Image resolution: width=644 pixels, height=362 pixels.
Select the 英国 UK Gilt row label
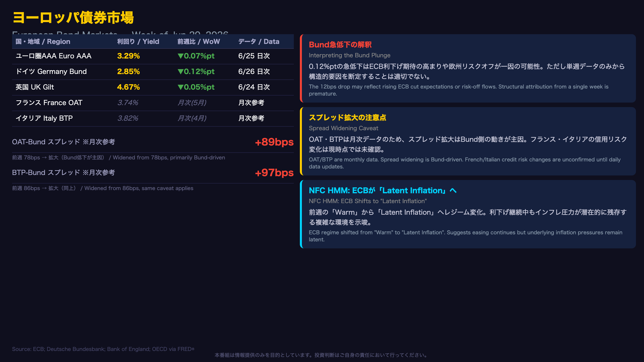(x=35, y=87)
